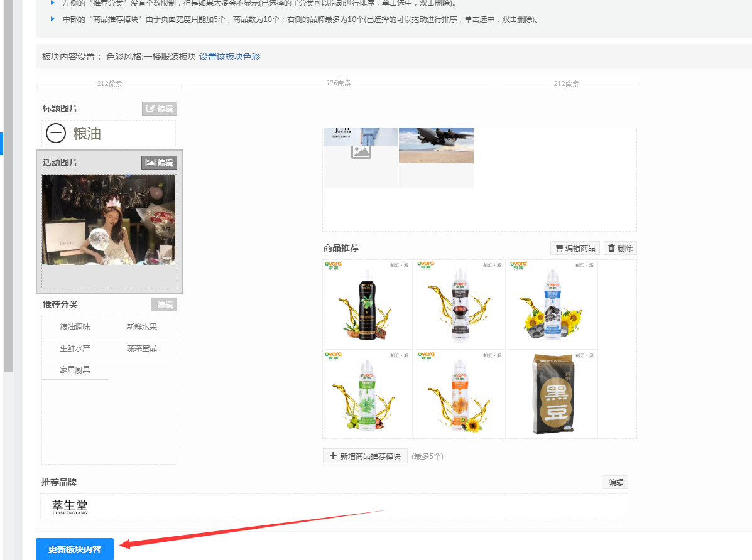Edit the 推荐品牌 section
752x560 pixels.
pyautogui.click(x=615, y=482)
